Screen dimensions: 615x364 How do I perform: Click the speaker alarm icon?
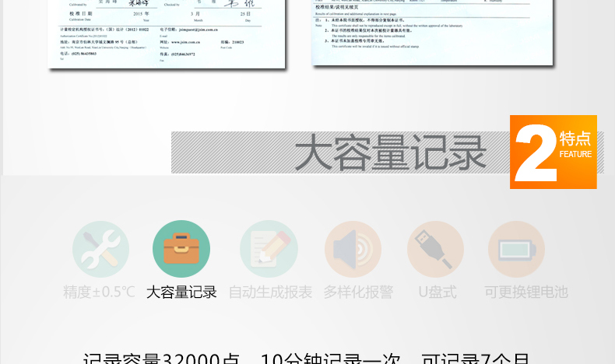point(353,249)
